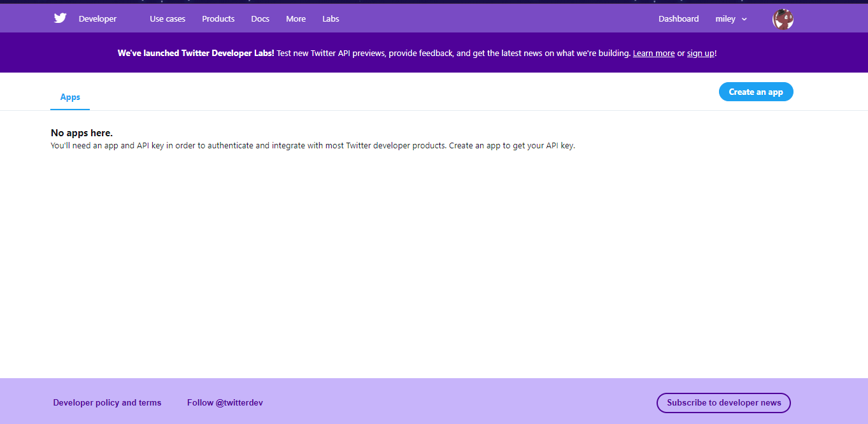Click the Twitter Developer Labs announcement banner
The image size is (868, 424).
click(x=416, y=53)
